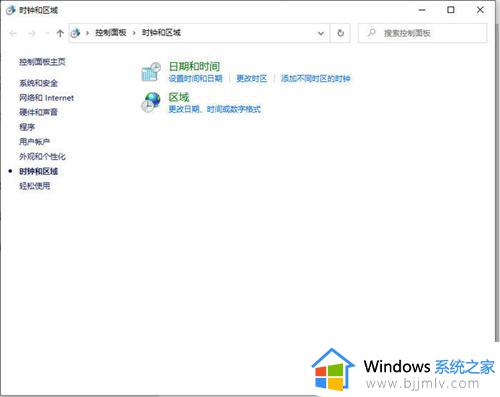Select 系统和安全 in sidebar
Viewport: 500px width, 397px height.
(x=38, y=83)
